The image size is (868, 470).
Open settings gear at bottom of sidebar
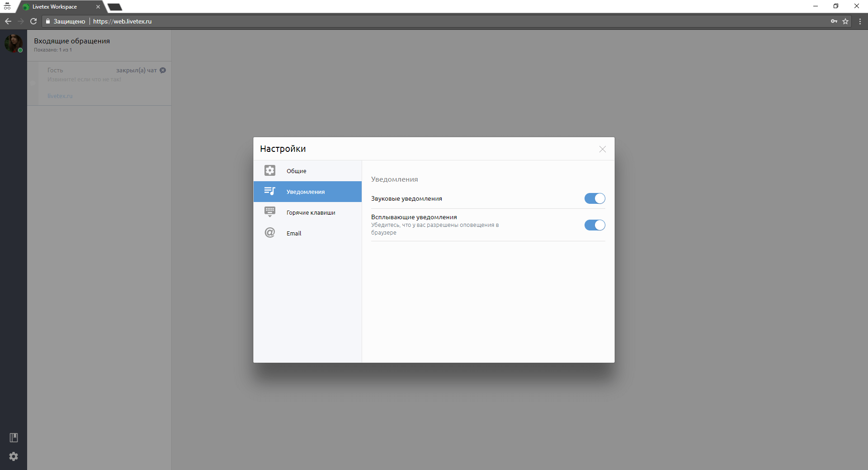[14, 456]
